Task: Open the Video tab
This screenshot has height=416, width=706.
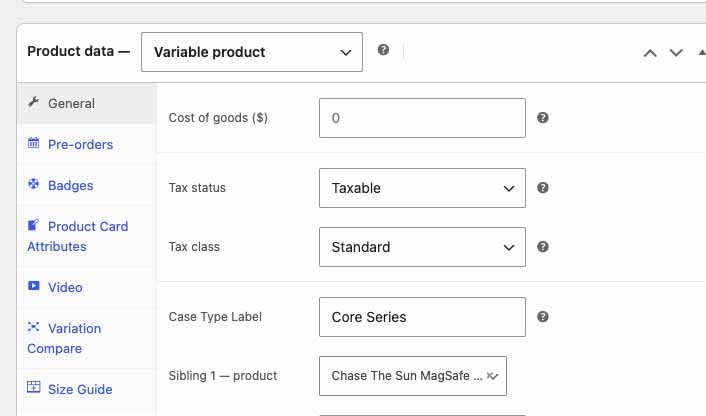Action: (86, 287)
